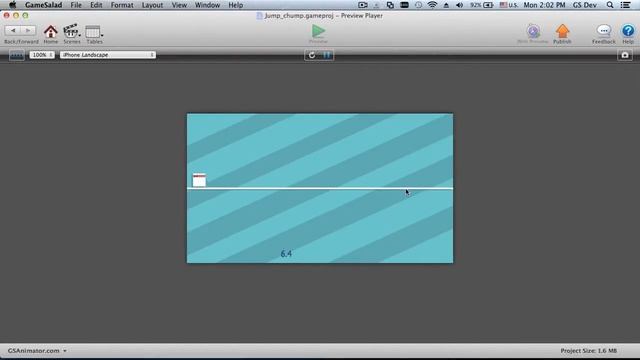Viewport: 640px width, 360px height.
Task: Click the Forward arrow button
Action: point(28,30)
